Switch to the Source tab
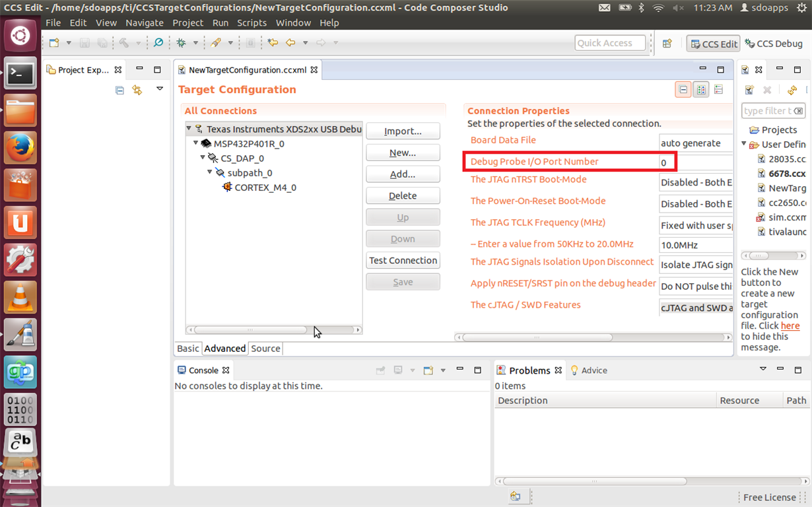Screen dimensions: 812x507 click(x=265, y=349)
